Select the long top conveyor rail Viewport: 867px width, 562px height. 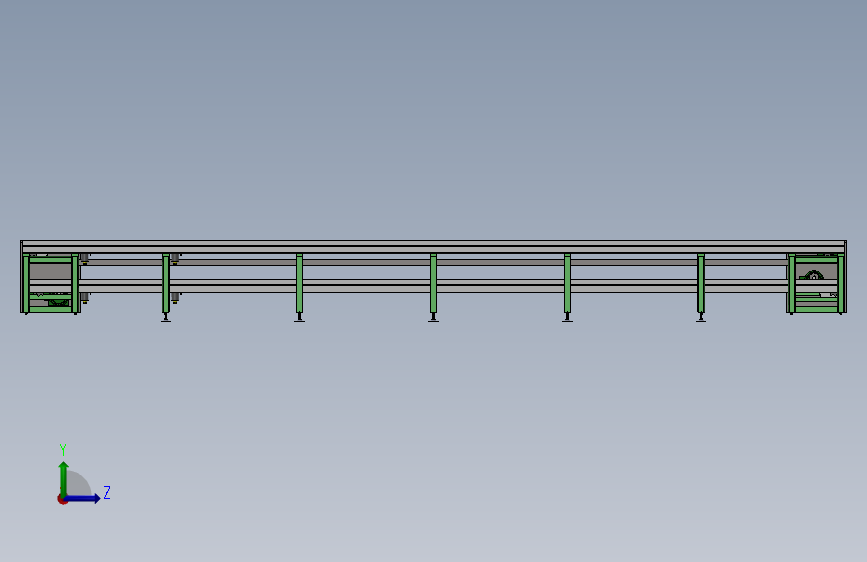(434, 246)
